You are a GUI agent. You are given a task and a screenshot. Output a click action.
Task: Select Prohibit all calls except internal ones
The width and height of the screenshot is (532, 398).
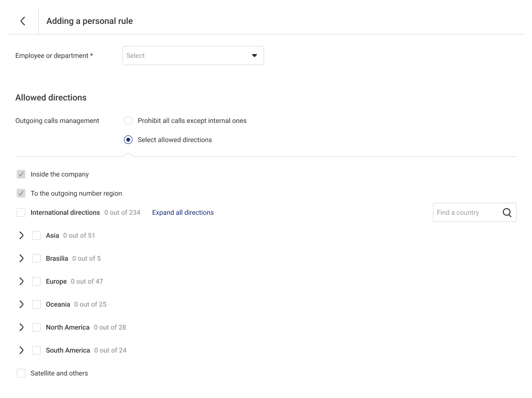pos(128,121)
